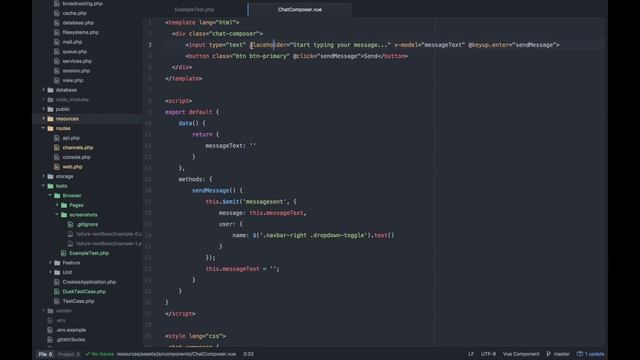Click the vendor folder icon
This screenshot has width=640, height=360.
point(51,311)
